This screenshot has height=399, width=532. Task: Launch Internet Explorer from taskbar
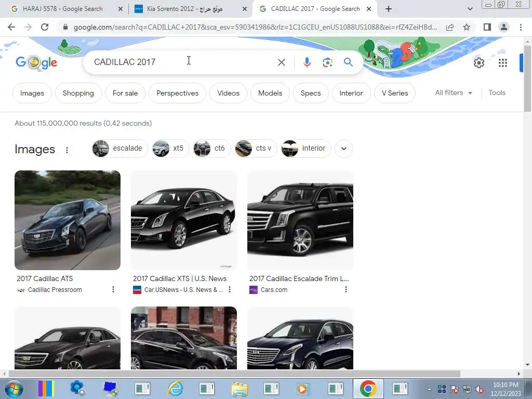tap(175, 389)
